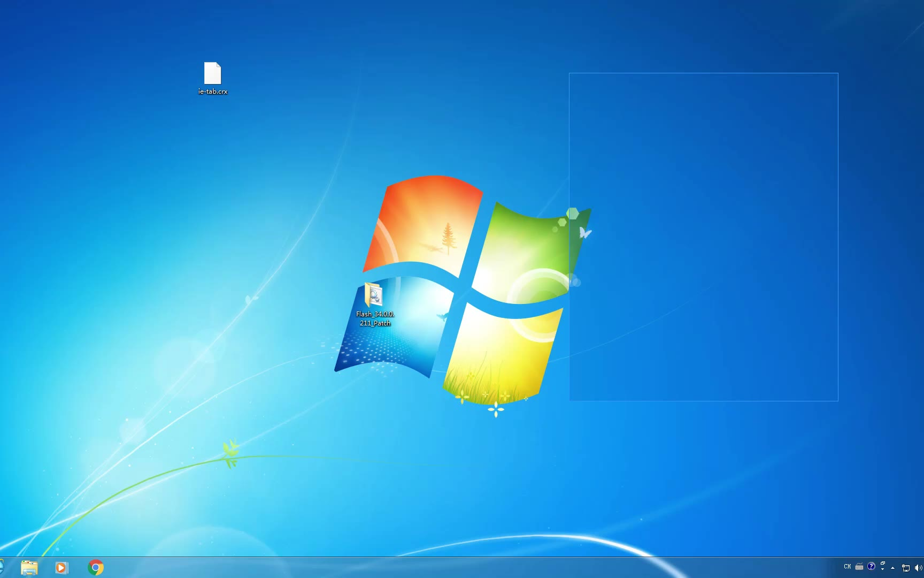
Task: Select the Flash_34.0.0.211_Patch folder icon
Action: coord(373,295)
